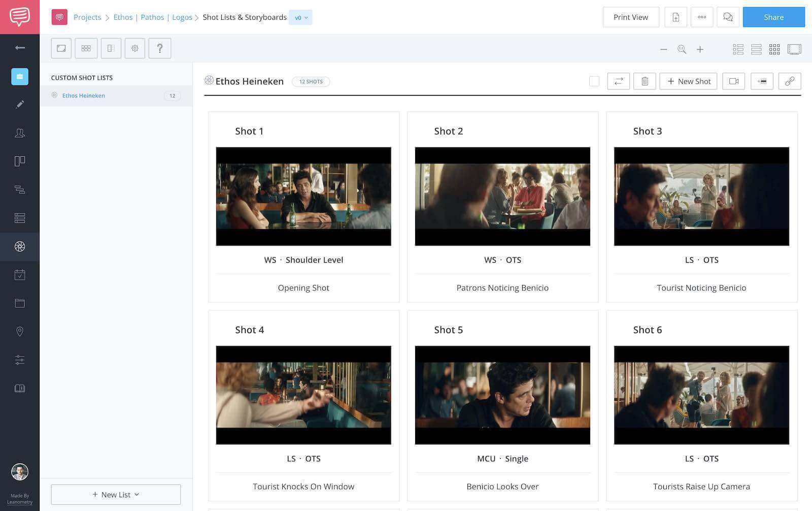Image resolution: width=812 pixels, height=511 pixels.
Task: Open the calendar icon in sidebar
Action: tap(20, 275)
